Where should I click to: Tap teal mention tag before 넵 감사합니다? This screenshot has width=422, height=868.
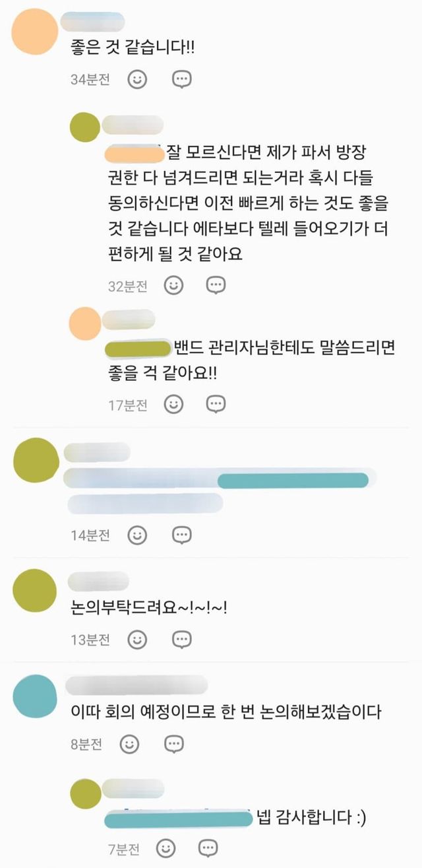179,819
